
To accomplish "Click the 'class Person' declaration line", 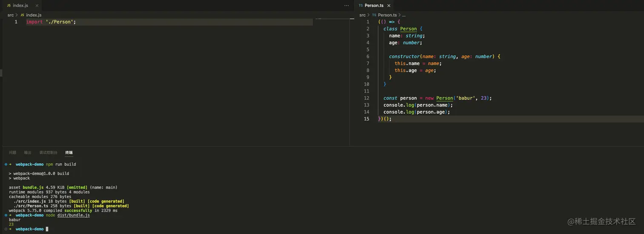I will 403,29.
